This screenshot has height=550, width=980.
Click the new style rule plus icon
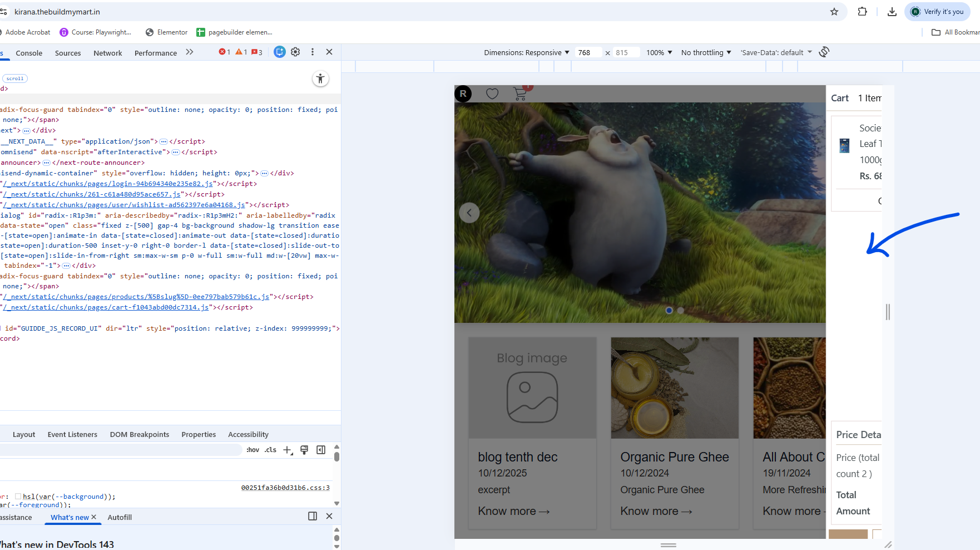288,450
